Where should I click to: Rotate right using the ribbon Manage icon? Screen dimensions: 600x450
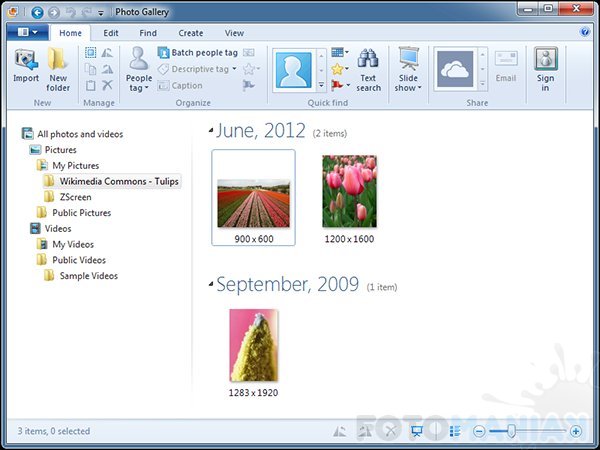[x=107, y=69]
